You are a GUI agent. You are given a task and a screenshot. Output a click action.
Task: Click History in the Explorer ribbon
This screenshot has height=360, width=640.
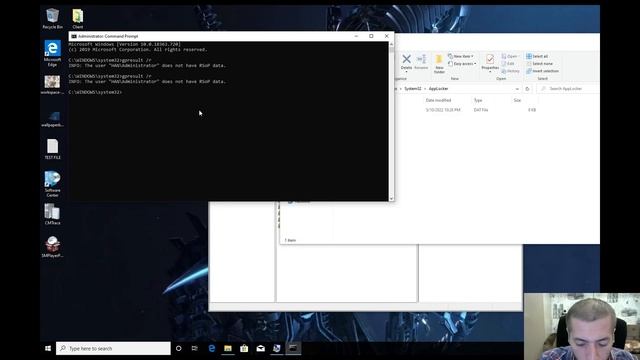click(x=511, y=71)
